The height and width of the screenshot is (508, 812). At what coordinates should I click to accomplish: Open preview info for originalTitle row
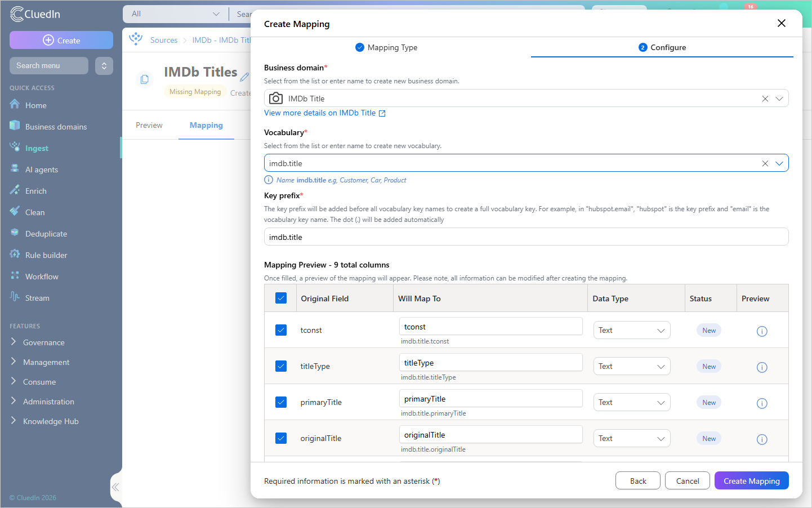pos(762,439)
